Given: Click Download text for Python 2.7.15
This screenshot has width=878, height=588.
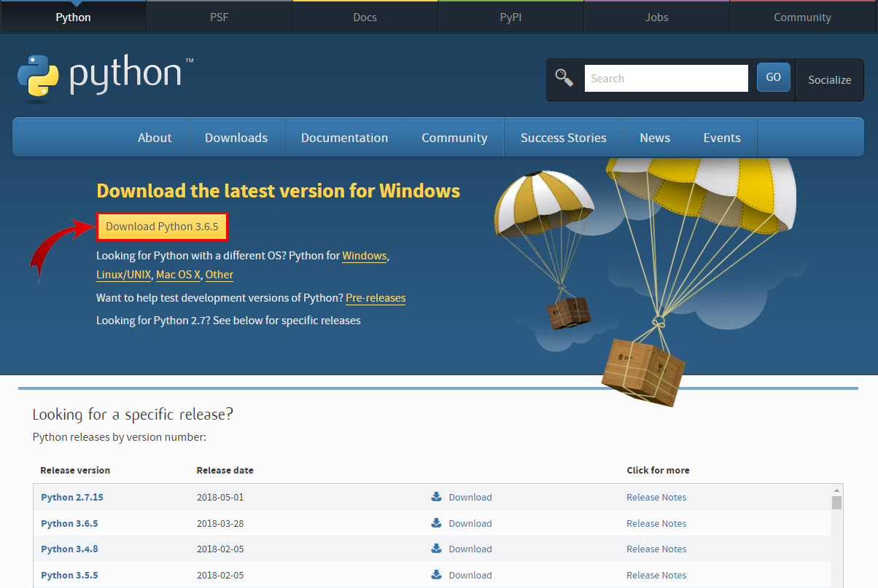Looking at the screenshot, I should coord(470,497).
